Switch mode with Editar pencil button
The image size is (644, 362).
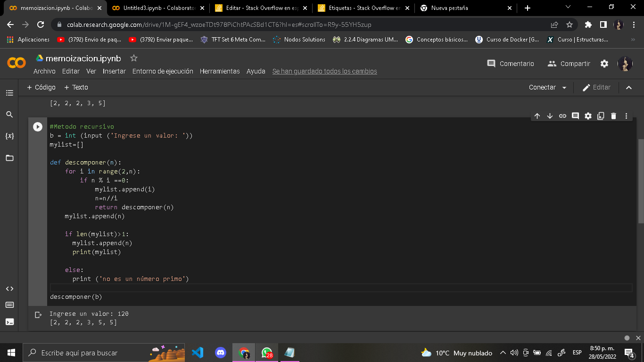tap(596, 88)
